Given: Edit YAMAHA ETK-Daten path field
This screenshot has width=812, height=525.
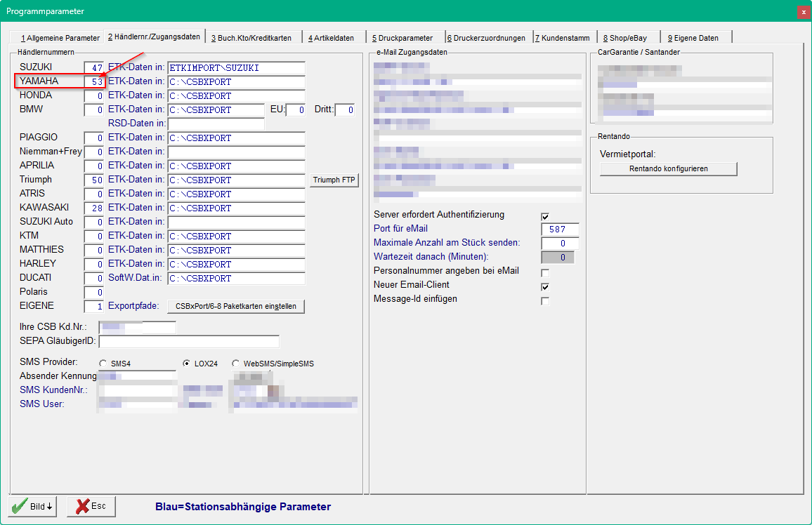Looking at the screenshot, I should click(x=236, y=81).
